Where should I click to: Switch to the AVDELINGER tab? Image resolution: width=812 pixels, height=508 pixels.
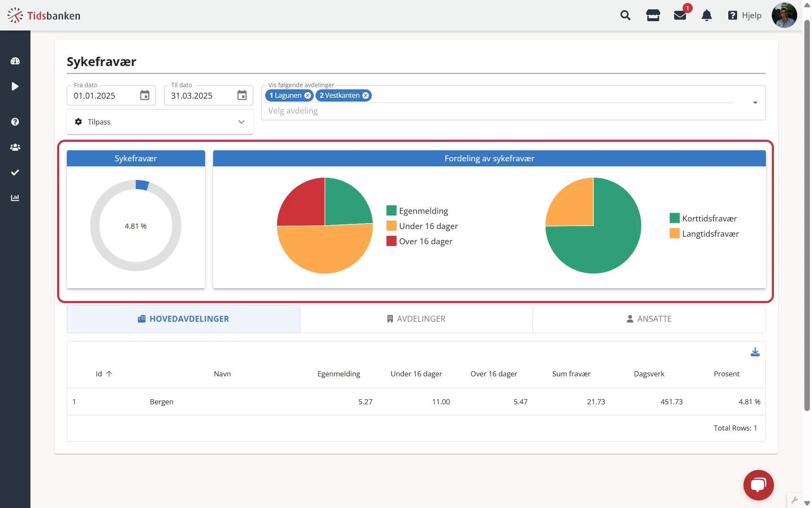[416, 319]
